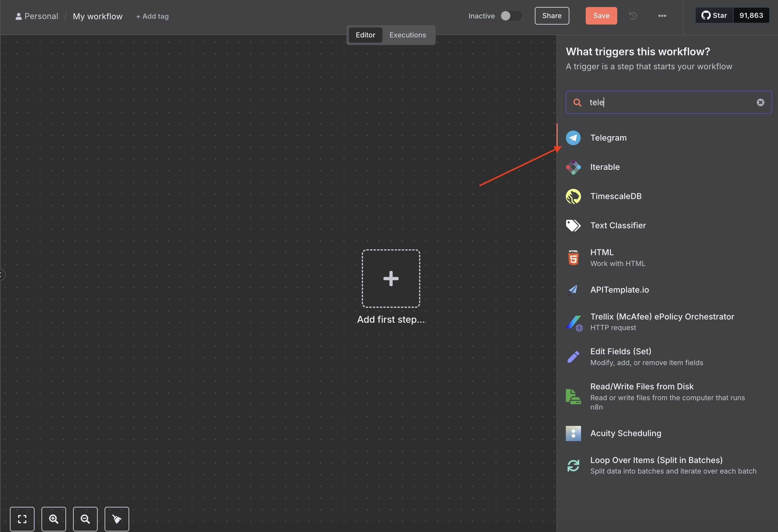Click the TimescaleDB node icon

573,196
